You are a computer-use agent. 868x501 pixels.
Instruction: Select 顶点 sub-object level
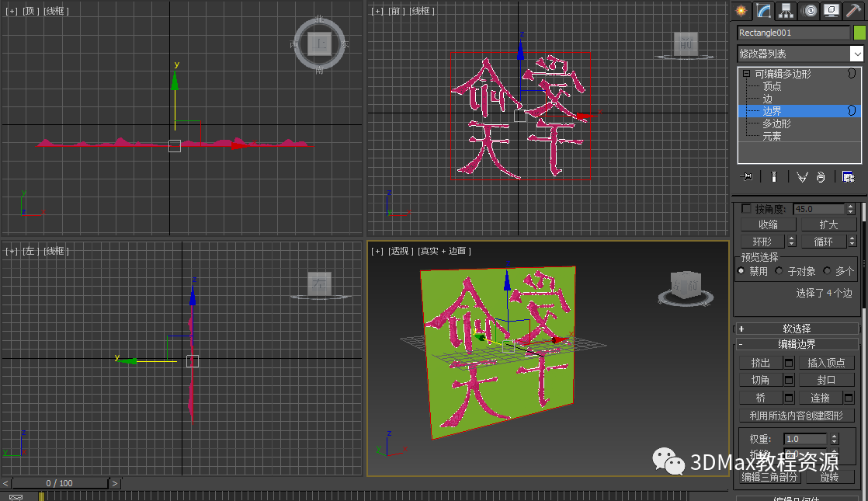pyautogui.click(x=772, y=85)
